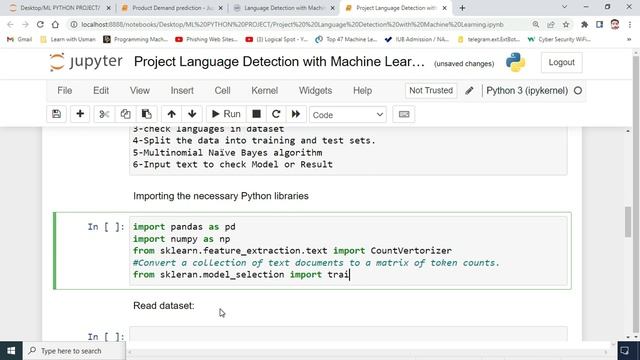Screen dimensions: 640x360
Task: Open the tab search dropdown arrow
Action: coord(564,7)
